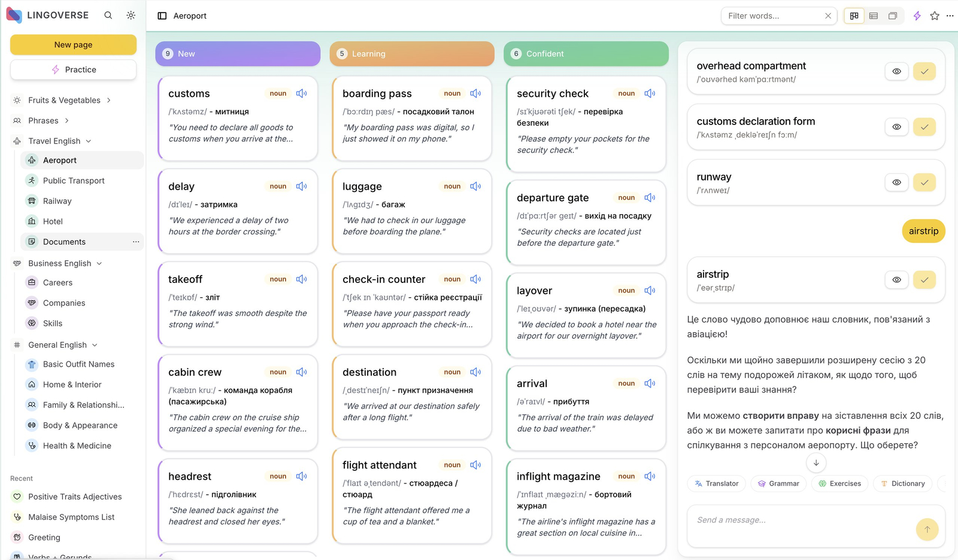Show translation of airstrip via eye icon

[896, 280]
